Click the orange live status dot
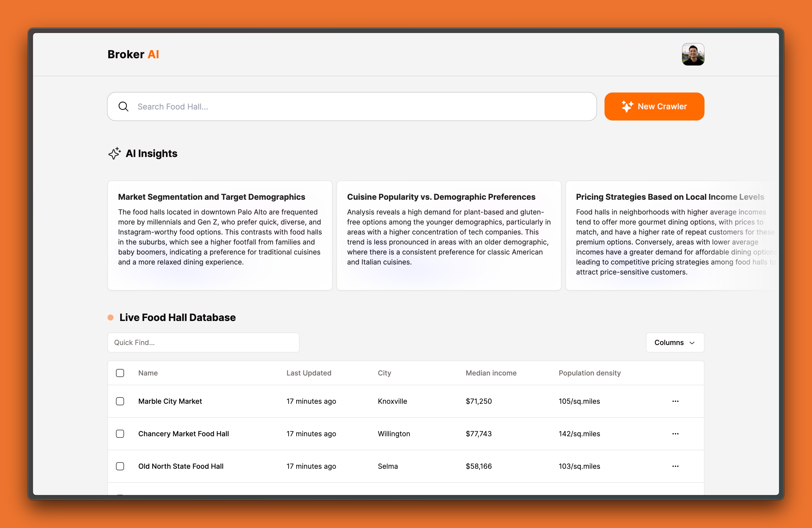This screenshot has height=528, width=812. point(110,317)
